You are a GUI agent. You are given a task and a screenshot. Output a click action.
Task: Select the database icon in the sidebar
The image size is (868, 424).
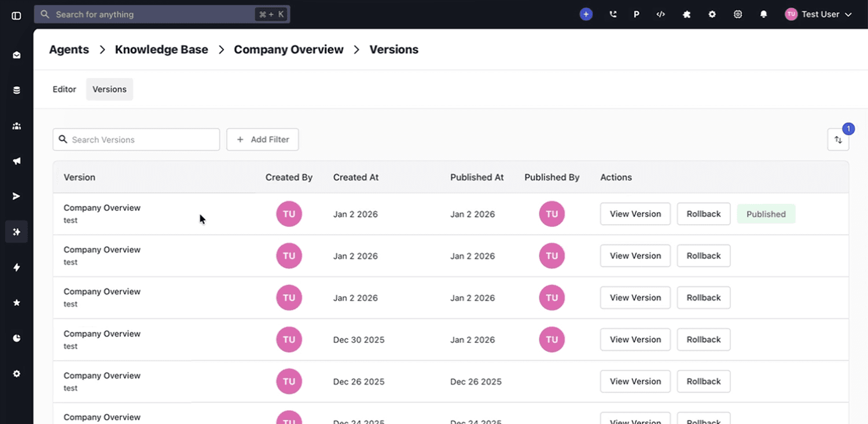(16, 90)
